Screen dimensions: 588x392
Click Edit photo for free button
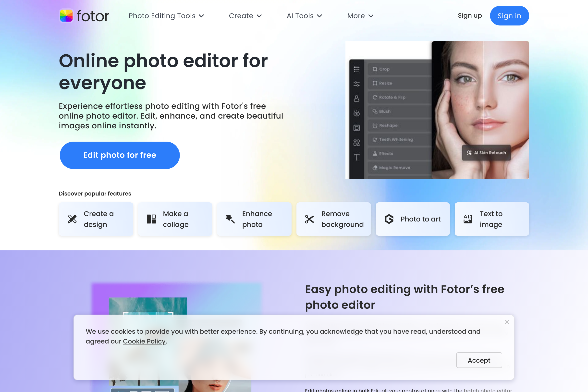pyautogui.click(x=120, y=155)
